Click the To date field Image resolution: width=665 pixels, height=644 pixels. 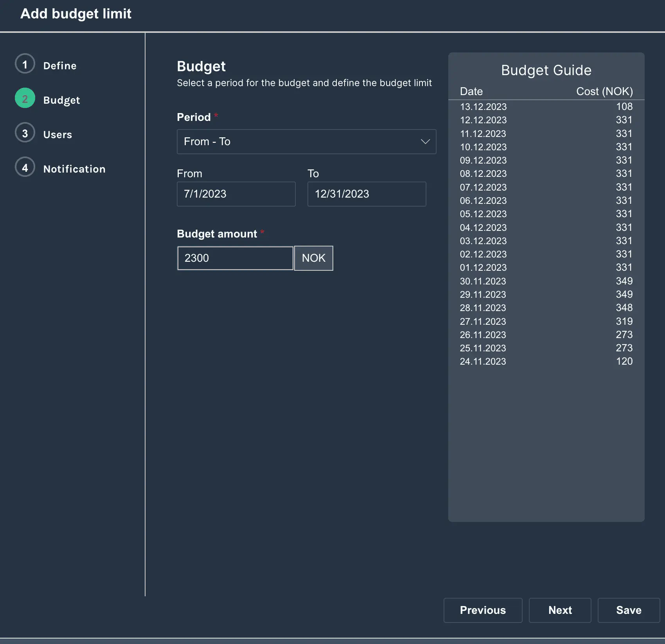click(x=367, y=194)
